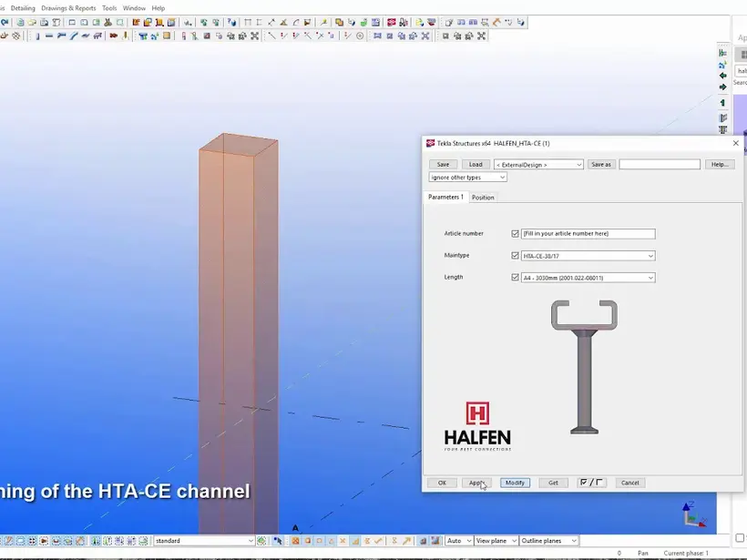747x560 pixels.
Task: Open the Outline planes dropdown
Action: [548, 541]
